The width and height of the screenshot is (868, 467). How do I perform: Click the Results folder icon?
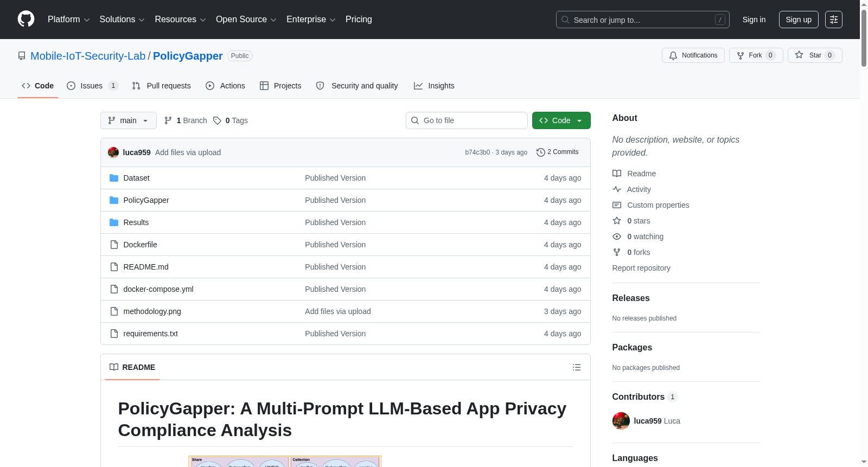click(x=114, y=222)
